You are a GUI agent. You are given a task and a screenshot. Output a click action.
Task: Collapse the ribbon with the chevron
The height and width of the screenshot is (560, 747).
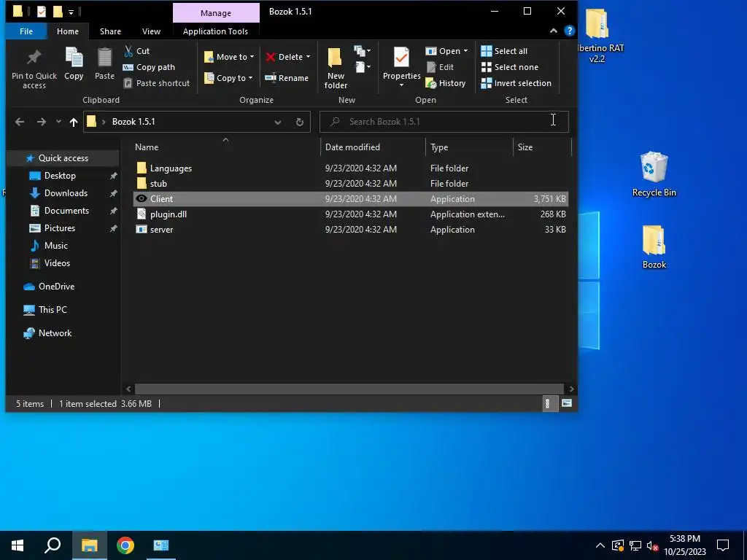(x=553, y=31)
